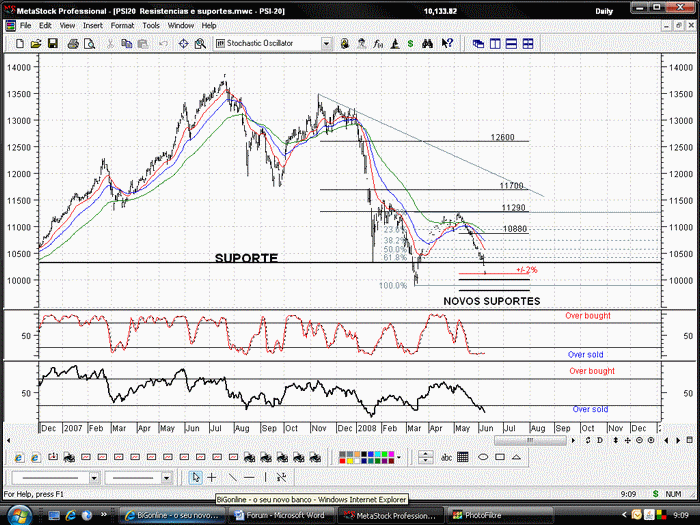
Task: Select the ellipse drawing tool
Action: point(483,457)
